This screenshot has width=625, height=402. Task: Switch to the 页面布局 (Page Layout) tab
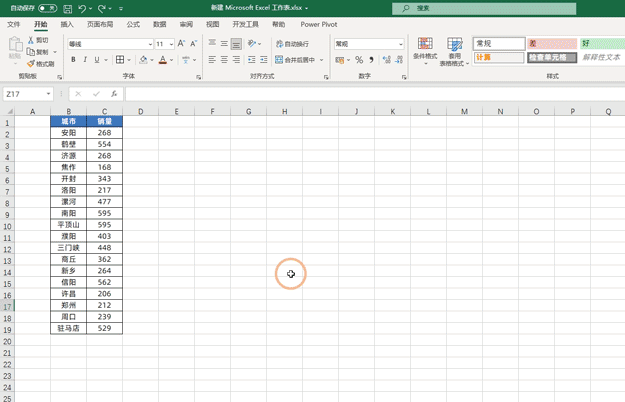(100, 24)
